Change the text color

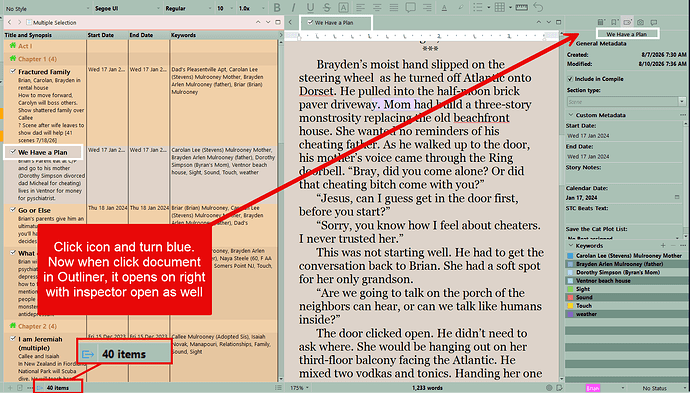pyautogui.click(x=444, y=8)
